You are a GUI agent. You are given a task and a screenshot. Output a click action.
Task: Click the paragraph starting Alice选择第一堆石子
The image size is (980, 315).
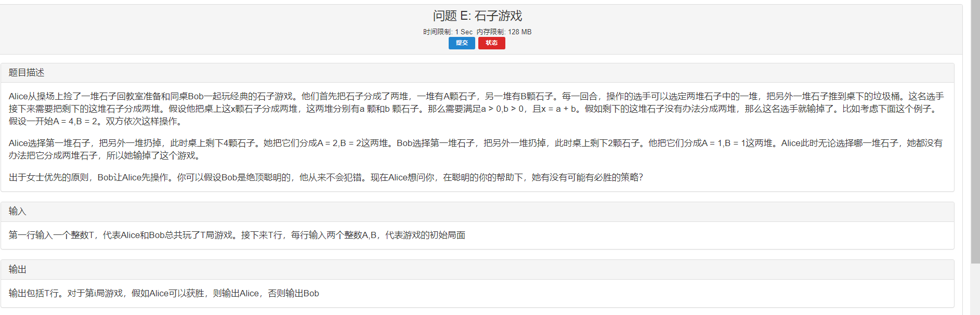coord(476,149)
